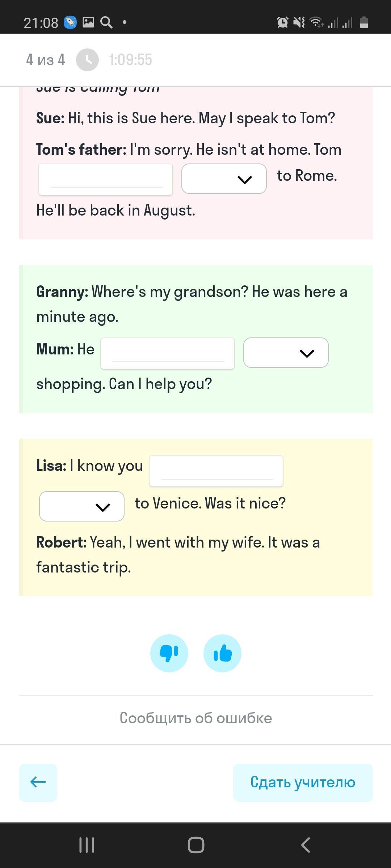The width and height of the screenshot is (391, 868).
Task: Tap the "Сообщить об ошибке" link
Action: coord(196,718)
